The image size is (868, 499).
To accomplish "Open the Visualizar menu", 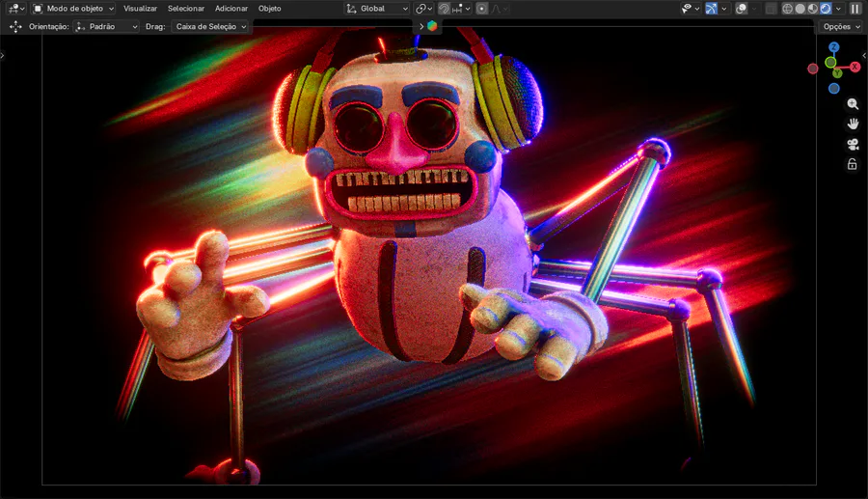I will point(140,9).
